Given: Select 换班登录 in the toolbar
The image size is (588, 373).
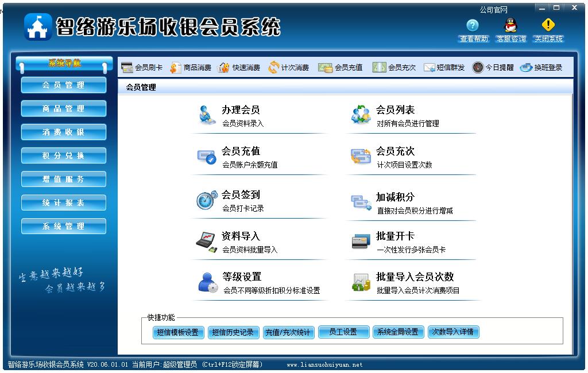Looking at the screenshot, I should [x=541, y=68].
